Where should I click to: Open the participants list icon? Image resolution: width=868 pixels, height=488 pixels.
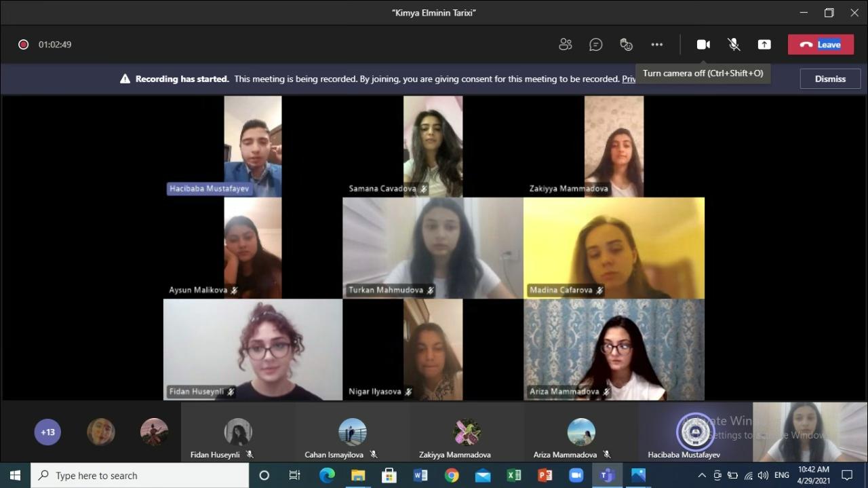[565, 45]
